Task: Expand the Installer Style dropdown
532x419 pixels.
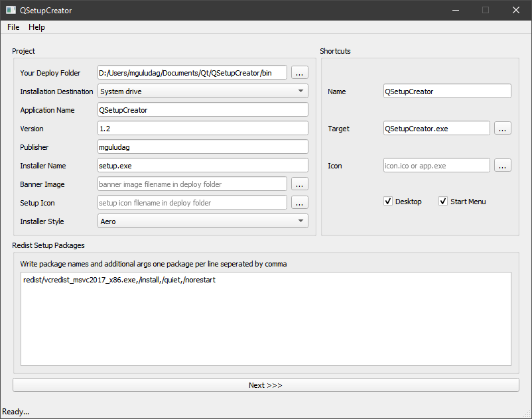Action: [x=203, y=221]
